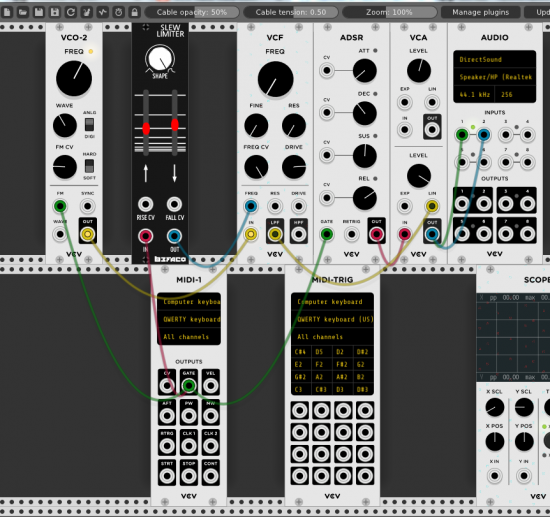Click the VCF IN jack
This screenshot has width=550, height=517.
click(x=251, y=234)
